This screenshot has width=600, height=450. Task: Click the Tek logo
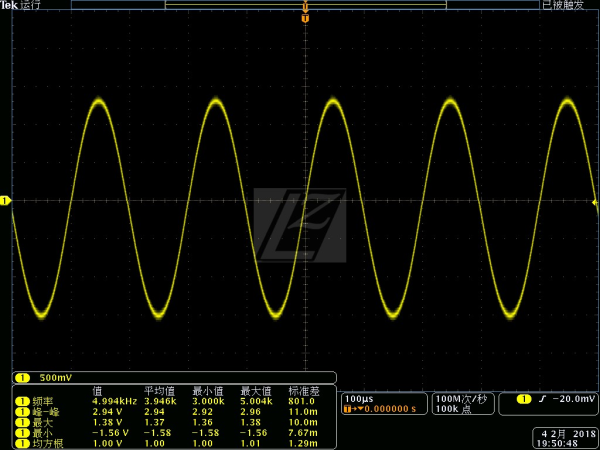tap(9, 5)
